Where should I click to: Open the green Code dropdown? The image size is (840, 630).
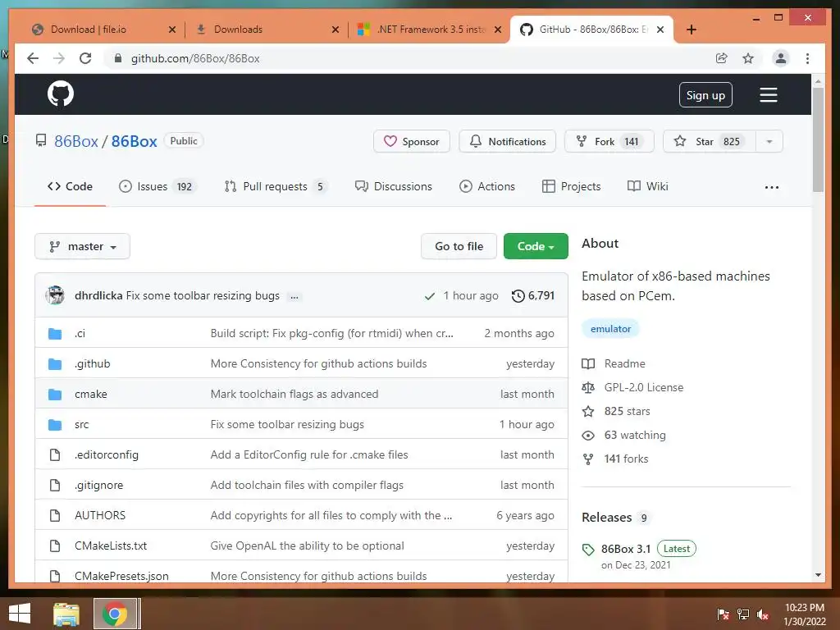536,246
